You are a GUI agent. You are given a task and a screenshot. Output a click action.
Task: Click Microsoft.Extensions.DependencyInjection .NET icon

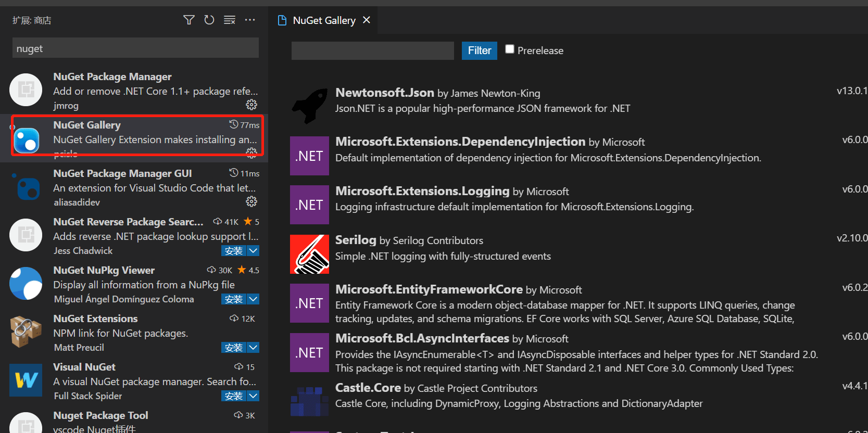point(309,156)
